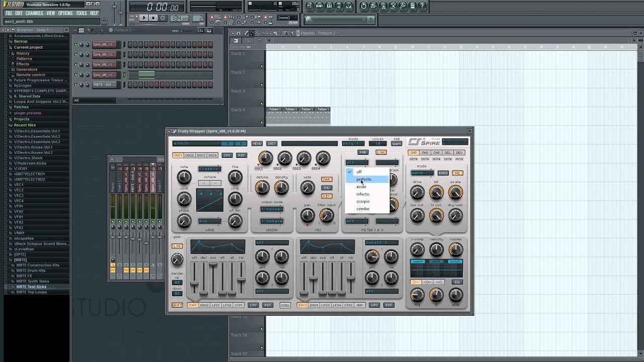The height and width of the screenshot is (362, 644).
Task: Select the left low-pass filter shape icon in Spire
Action: pyautogui.click(x=416, y=282)
